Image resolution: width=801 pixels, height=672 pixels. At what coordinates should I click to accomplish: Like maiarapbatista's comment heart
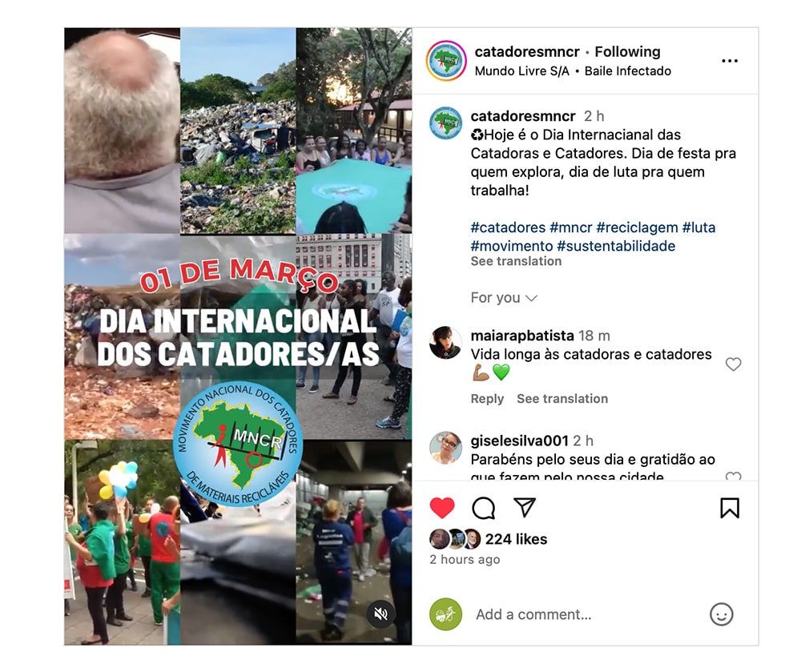[733, 364]
